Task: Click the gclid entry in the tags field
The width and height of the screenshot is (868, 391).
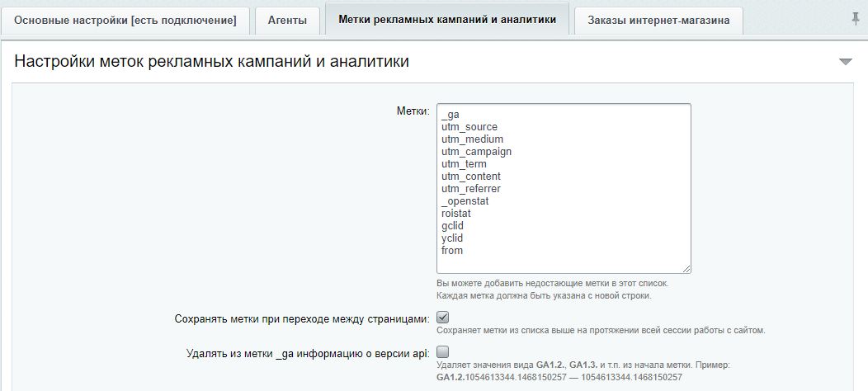Action: (x=455, y=226)
